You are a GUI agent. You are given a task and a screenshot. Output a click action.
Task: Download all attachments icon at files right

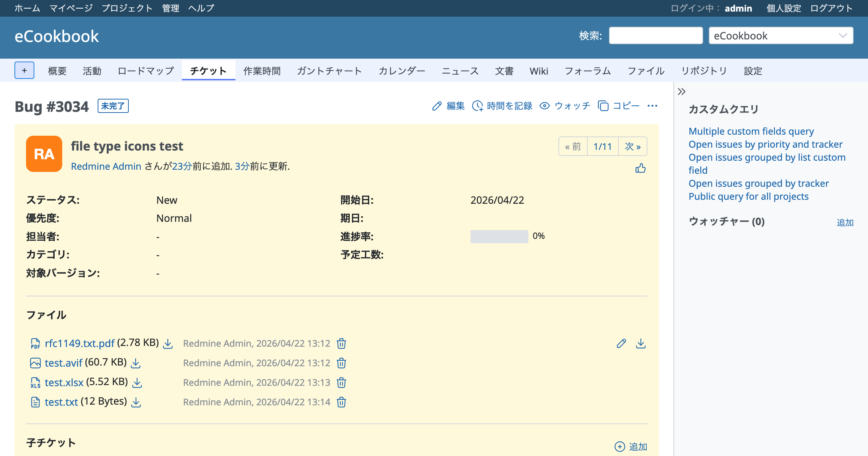click(641, 343)
